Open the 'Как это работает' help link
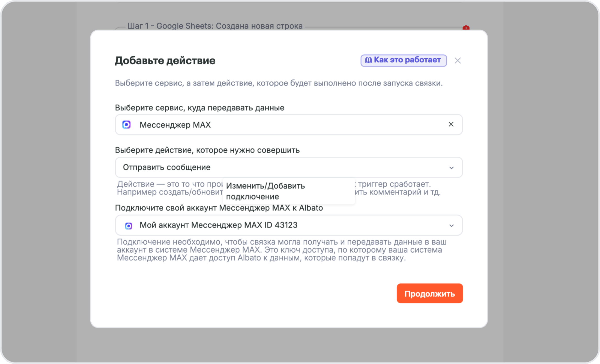 tap(407, 60)
